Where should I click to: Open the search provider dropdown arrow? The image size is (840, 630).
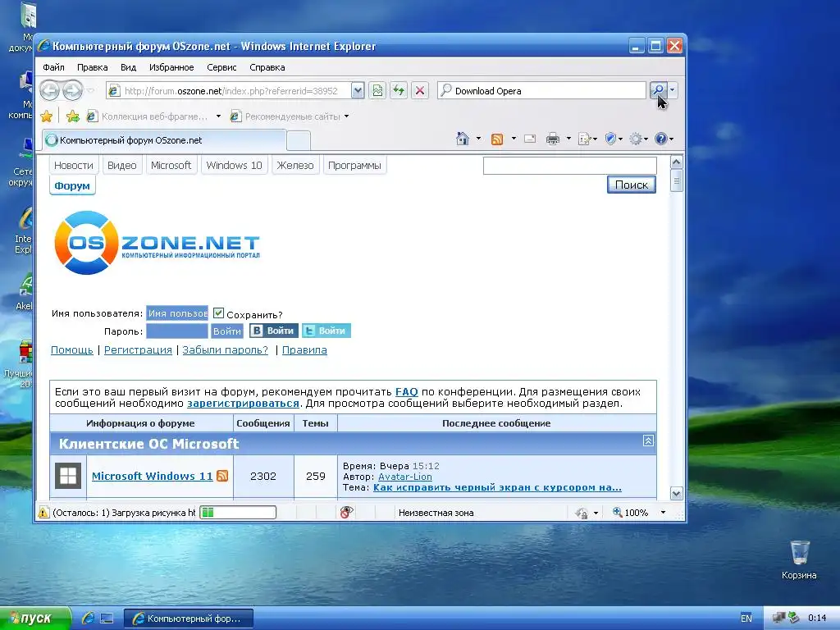(673, 90)
